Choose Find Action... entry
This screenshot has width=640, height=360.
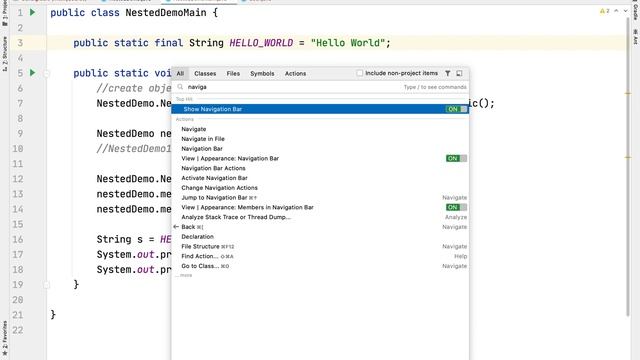tap(320, 256)
